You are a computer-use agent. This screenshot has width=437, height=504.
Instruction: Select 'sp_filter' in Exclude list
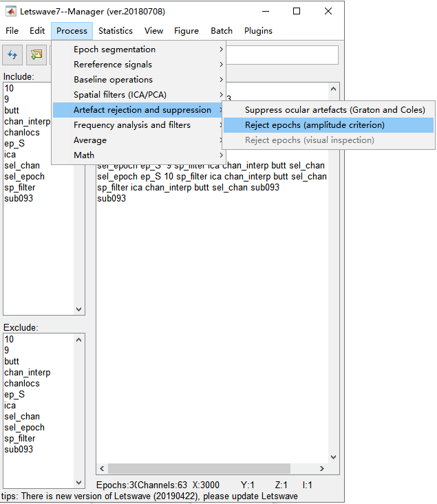(20, 439)
